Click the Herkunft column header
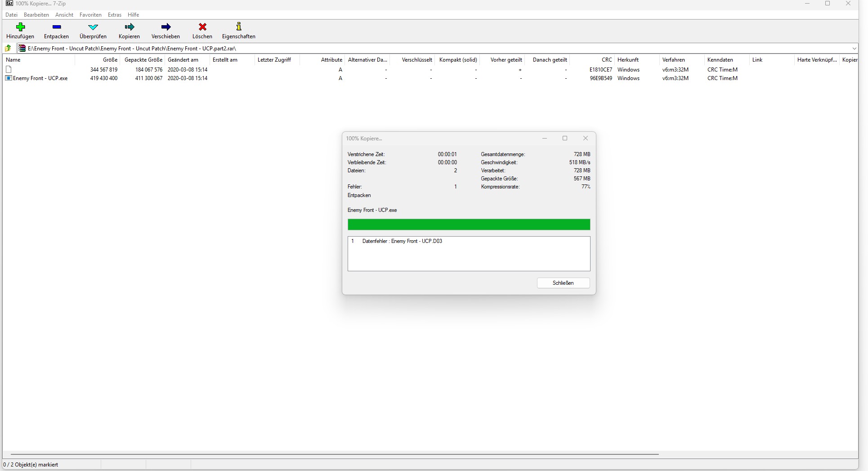The width and height of the screenshot is (868, 471). pyautogui.click(x=637, y=60)
